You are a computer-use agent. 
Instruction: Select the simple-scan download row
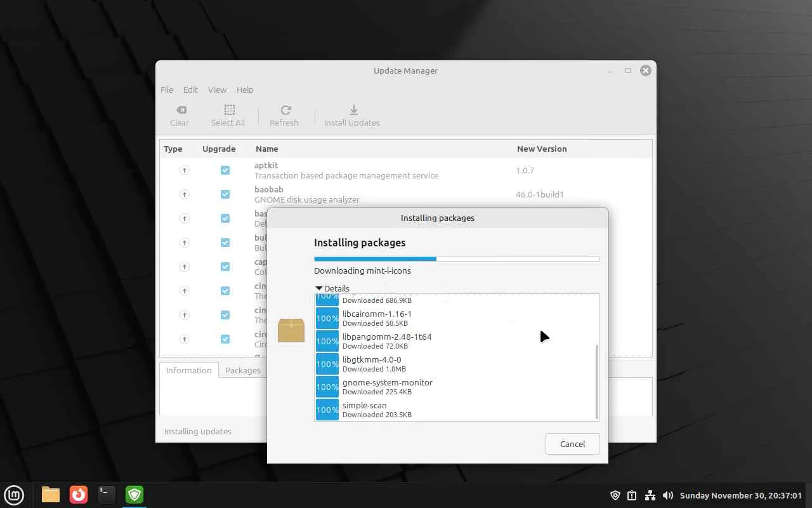pos(454,410)
